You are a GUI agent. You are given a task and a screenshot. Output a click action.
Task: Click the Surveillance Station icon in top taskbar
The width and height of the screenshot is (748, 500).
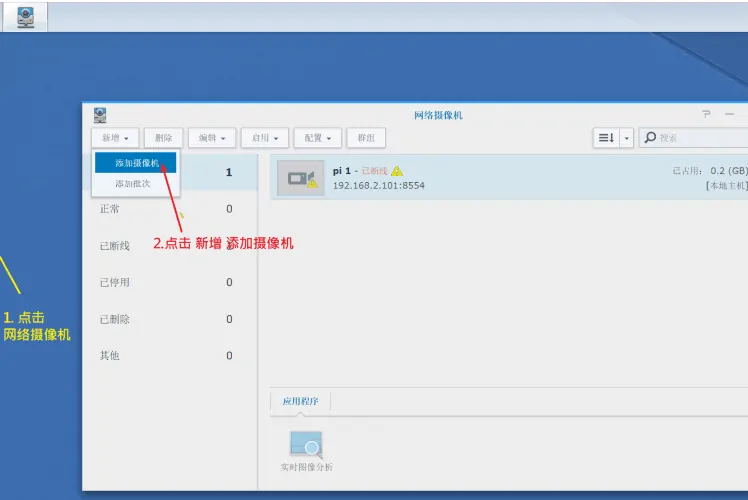tap(26, 16)
